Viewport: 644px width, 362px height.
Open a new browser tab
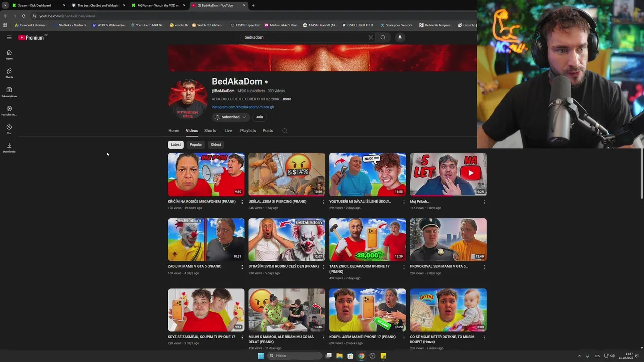(x=253, y=5)
